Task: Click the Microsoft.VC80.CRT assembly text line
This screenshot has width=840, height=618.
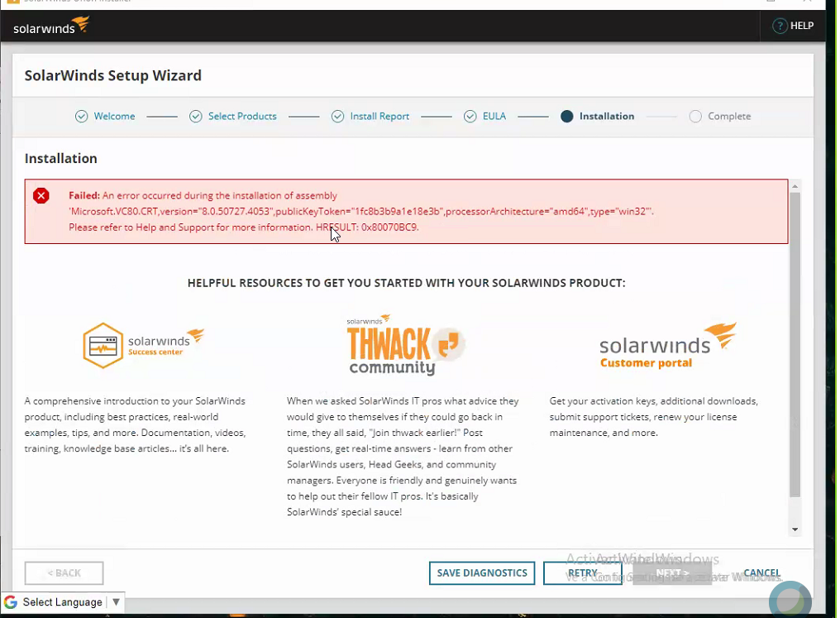Action: [x=361, y=211]
